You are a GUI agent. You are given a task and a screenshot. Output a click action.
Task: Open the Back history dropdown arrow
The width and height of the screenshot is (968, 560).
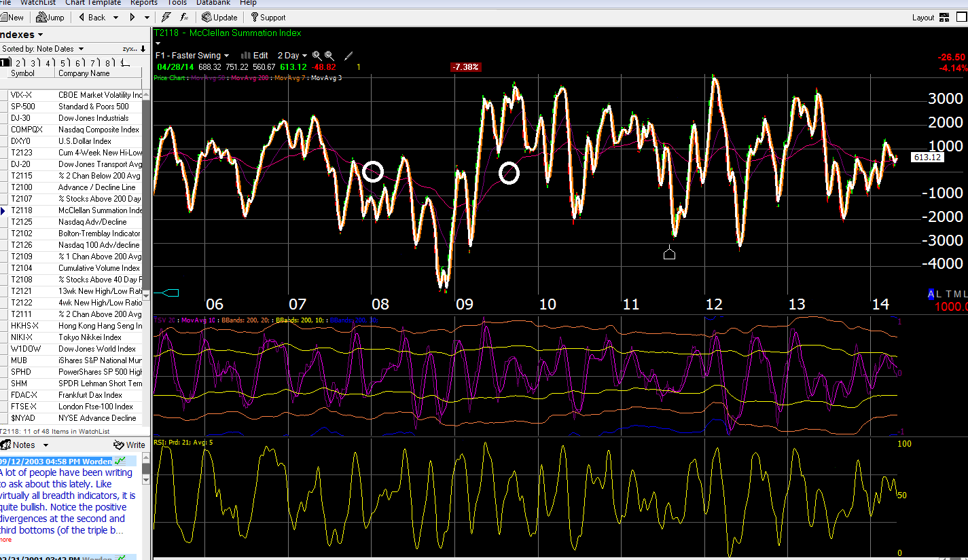(x=115, y=18)
